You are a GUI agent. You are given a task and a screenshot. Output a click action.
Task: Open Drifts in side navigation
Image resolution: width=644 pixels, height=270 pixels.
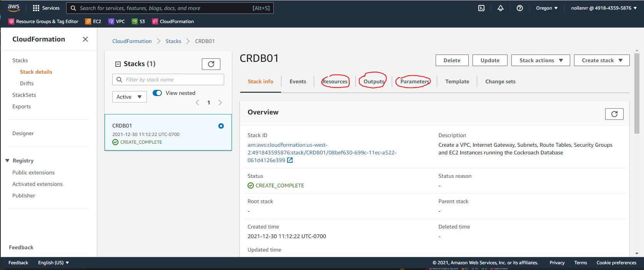[27, 83]
